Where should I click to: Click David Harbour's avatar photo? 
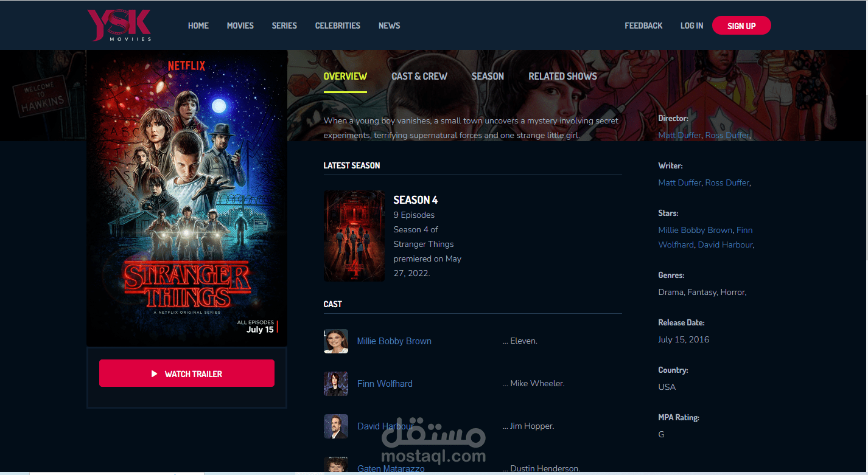tap(336, 426)
